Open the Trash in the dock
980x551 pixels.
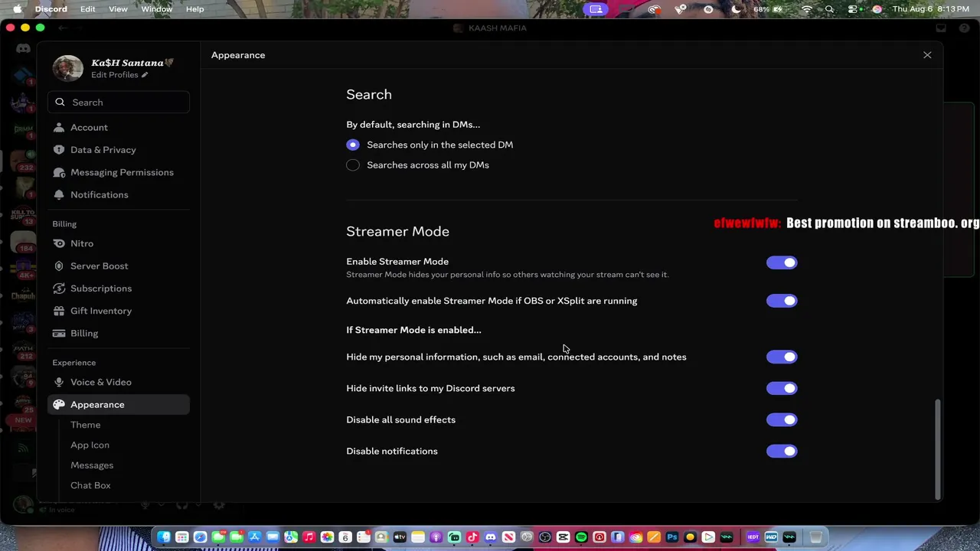coord(816,537)
